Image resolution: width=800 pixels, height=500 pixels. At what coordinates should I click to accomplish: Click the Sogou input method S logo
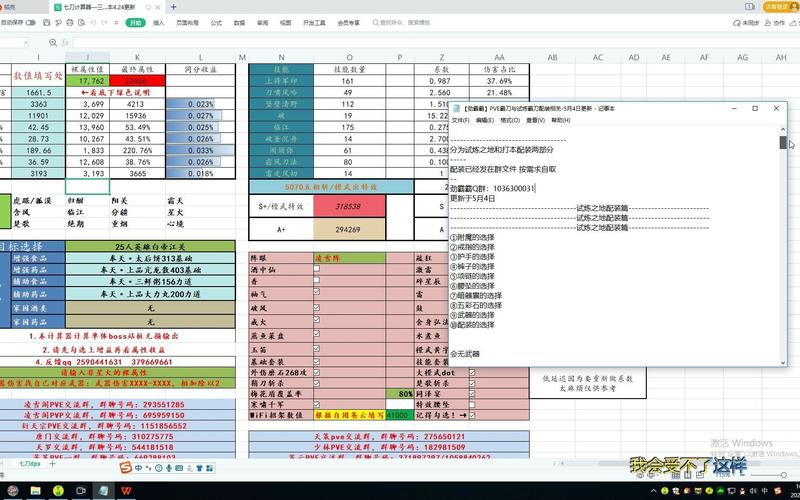point(126,467)
